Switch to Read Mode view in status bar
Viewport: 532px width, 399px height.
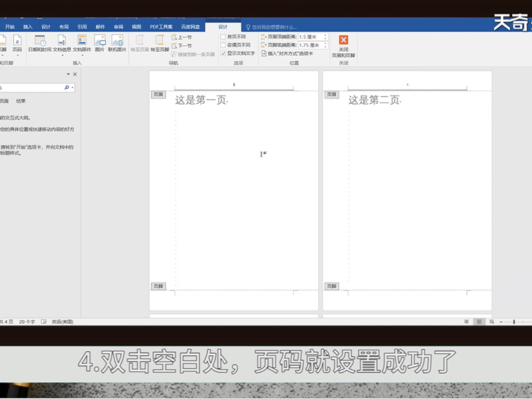pos(466,322)
